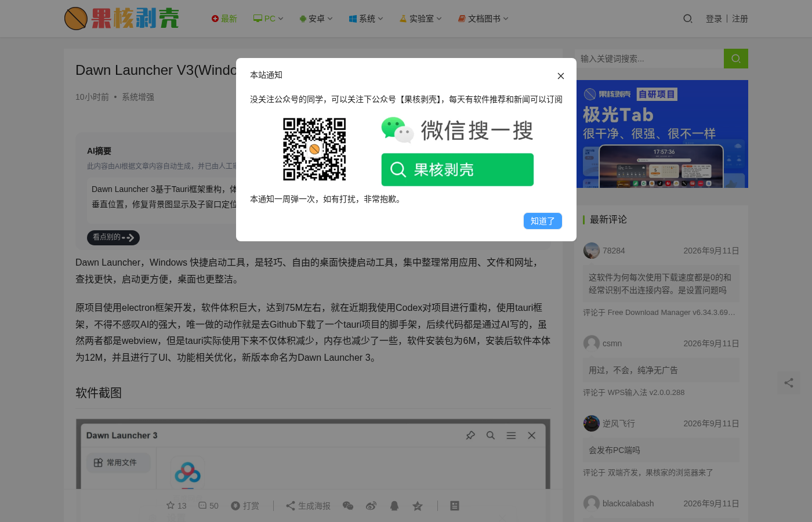Go to the 最新 menu item
812x522 pixels.
[x=224, y=19]
